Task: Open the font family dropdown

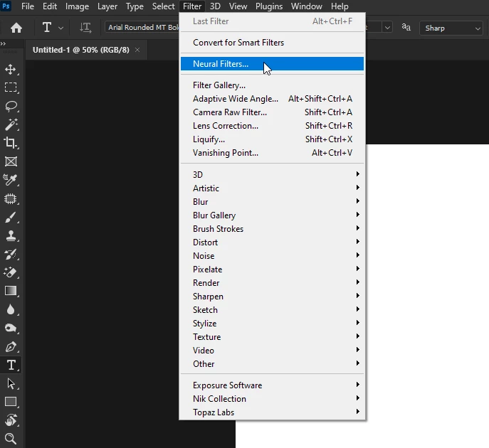Action: [142, 28]
